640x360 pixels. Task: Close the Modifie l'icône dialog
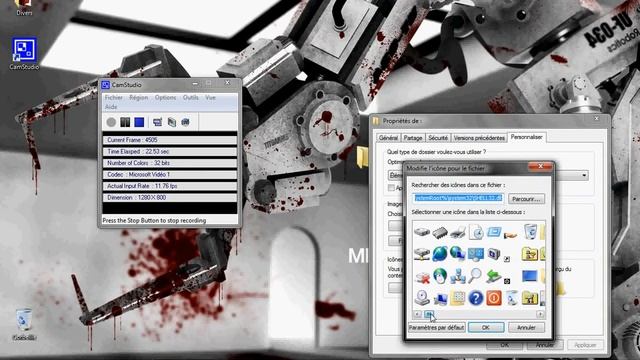(540, 166)
